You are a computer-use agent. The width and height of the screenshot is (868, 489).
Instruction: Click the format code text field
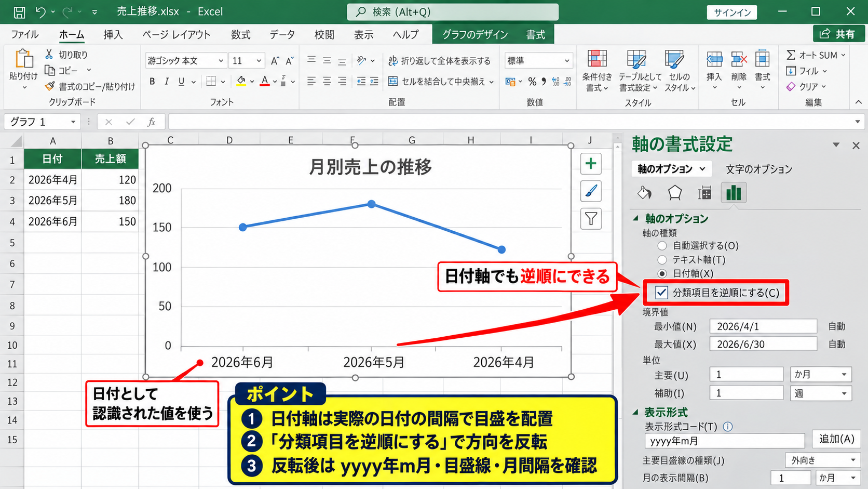pos(725,441)
